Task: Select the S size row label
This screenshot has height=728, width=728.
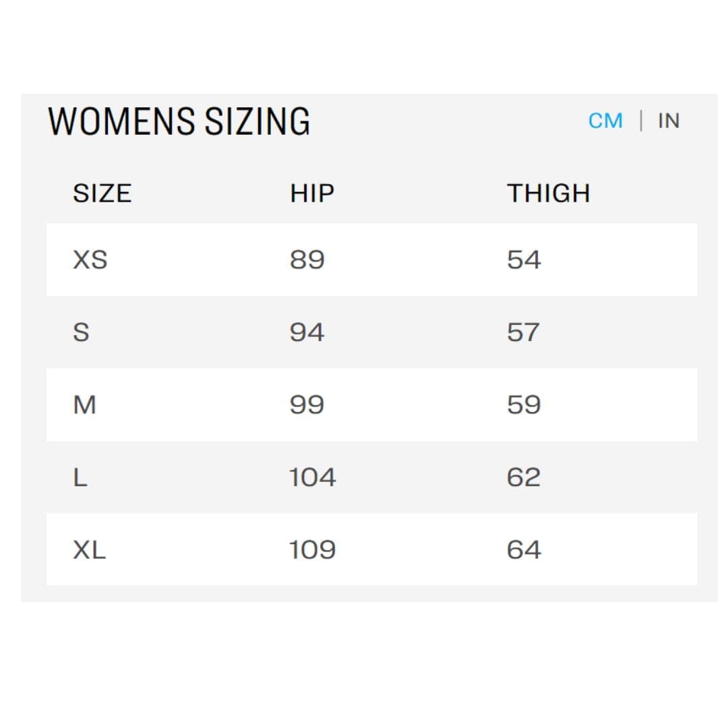Action: [81, 332]
